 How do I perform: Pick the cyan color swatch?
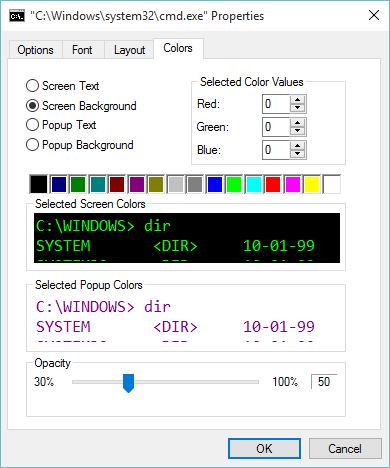pyautogui.click(x=254, y=184)
